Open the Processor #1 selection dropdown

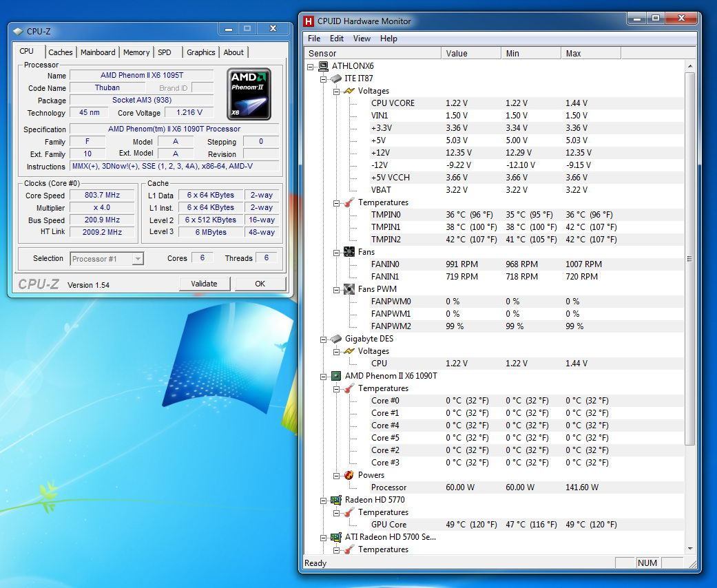click(x=137, y=259)
